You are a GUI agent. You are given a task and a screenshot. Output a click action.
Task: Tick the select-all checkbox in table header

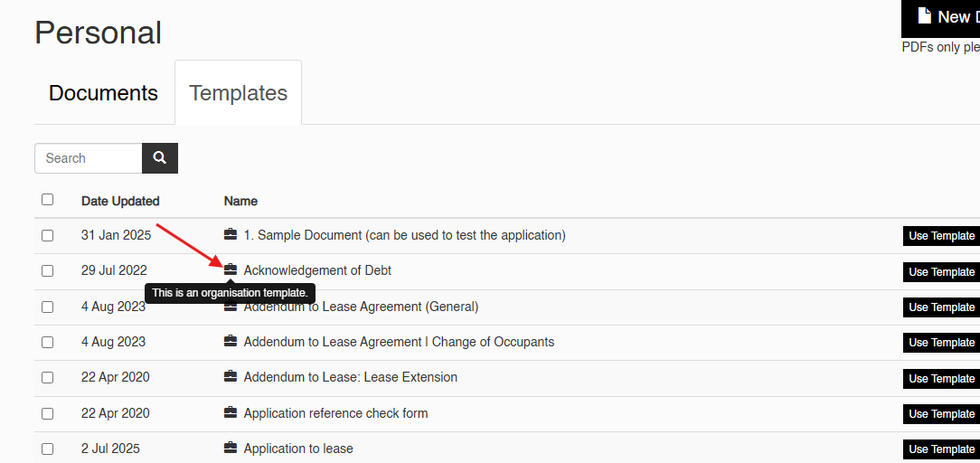coord(48,199)
